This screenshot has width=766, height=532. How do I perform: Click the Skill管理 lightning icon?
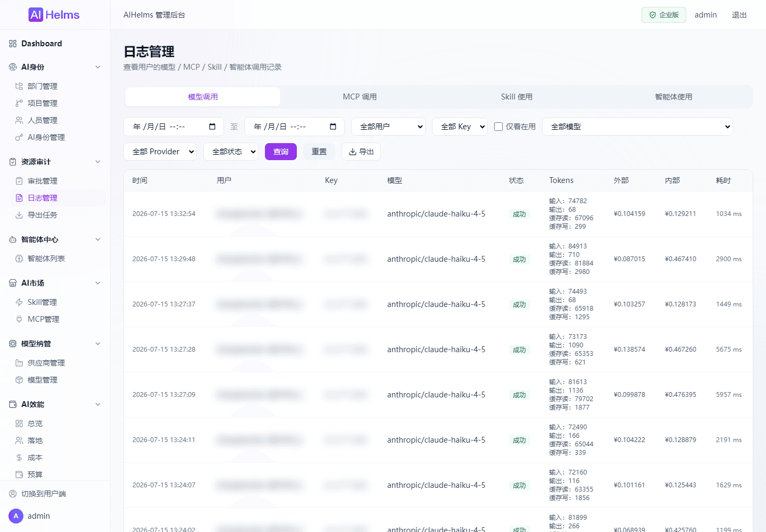pos(19,302)
